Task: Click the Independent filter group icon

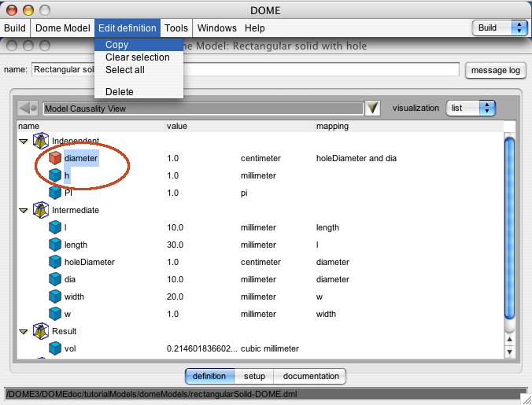Action: 41,141
